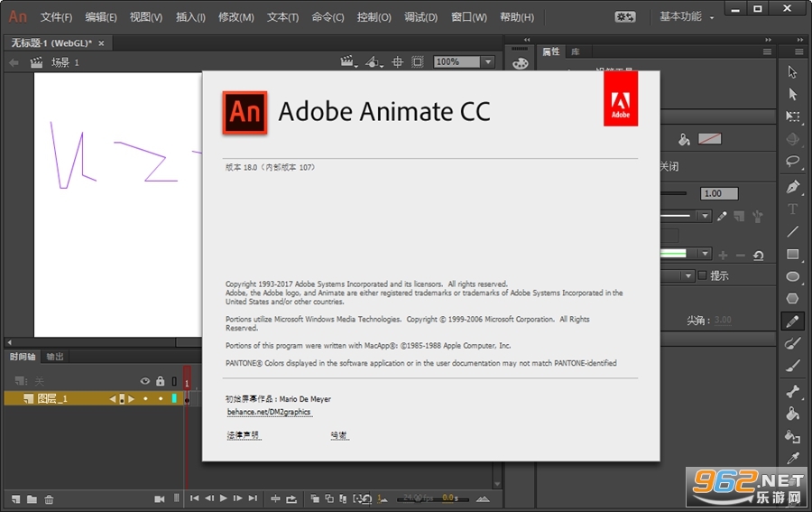The image size is (812, 512).
Task: Select the Bone tool
Action: pyautogui.click(x=792, y=391)
